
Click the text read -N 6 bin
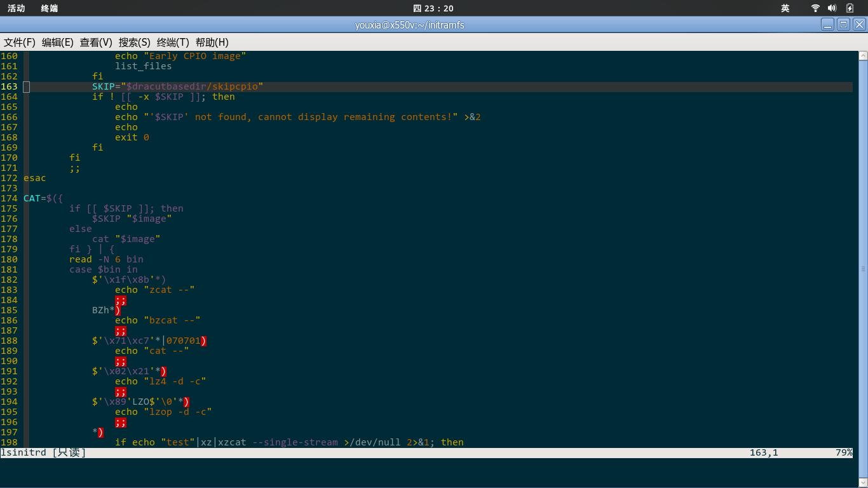click(x=106, y=259)
